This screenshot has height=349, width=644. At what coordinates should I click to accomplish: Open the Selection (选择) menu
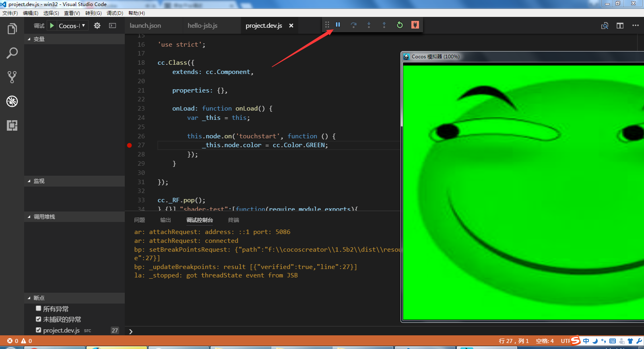click(x=51, y=13)
